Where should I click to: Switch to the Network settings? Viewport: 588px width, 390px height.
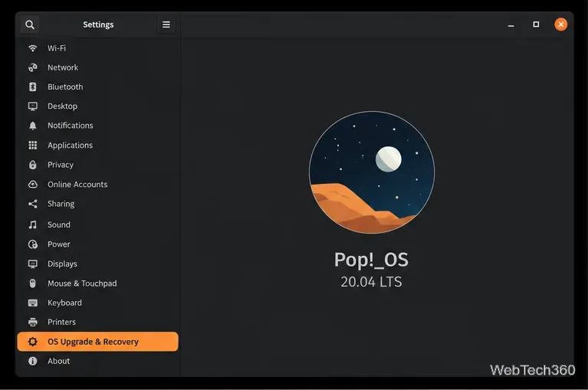(97, 67)
